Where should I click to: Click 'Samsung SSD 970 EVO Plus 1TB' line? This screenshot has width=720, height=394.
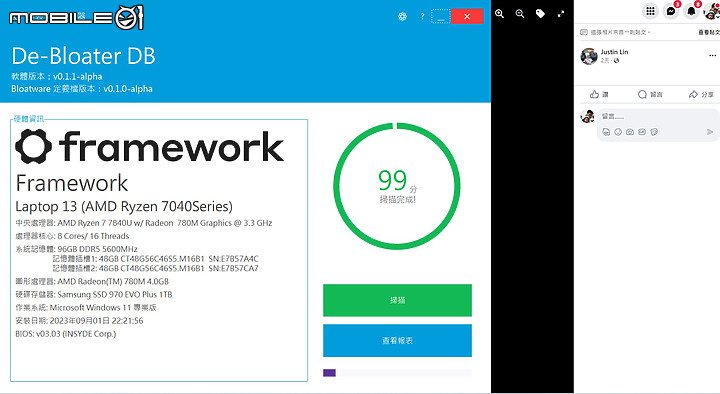click(x=94, y=294)
